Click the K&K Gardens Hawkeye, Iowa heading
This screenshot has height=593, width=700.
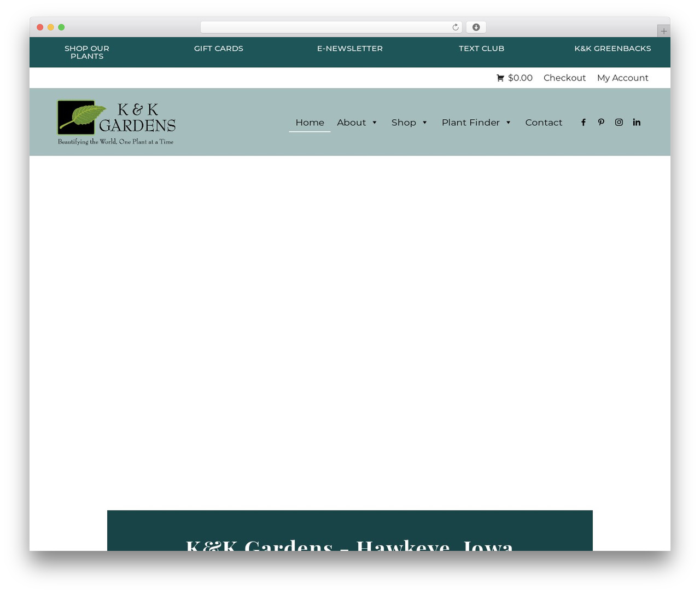tap(350, 545)
